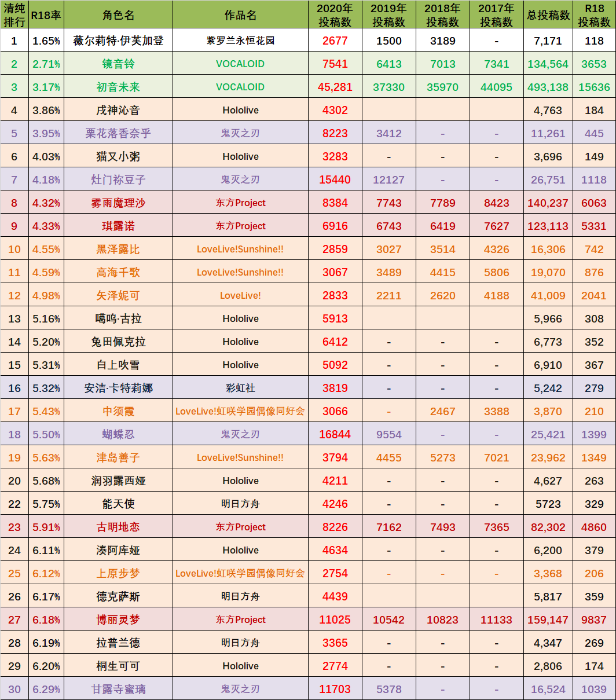This screenshot has height=700, width=616.
Task: Click the work title "紫罗兰永恒花园"
Action: 240,41
